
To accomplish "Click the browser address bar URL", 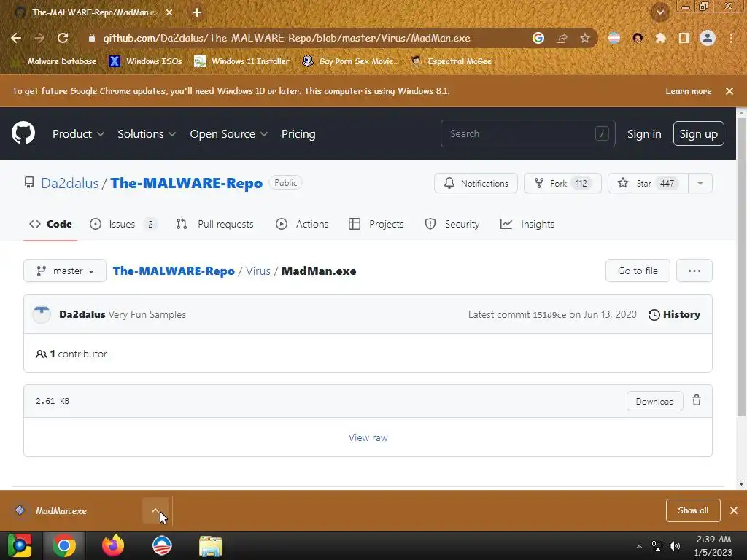I will pyautogui.click(x=287, y=38).
